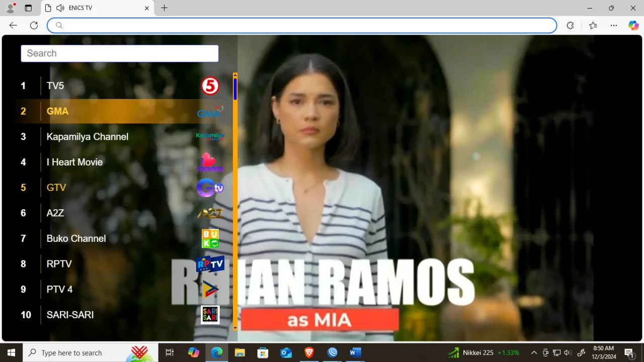
Task: Open notification center
Action: (628, 352)
